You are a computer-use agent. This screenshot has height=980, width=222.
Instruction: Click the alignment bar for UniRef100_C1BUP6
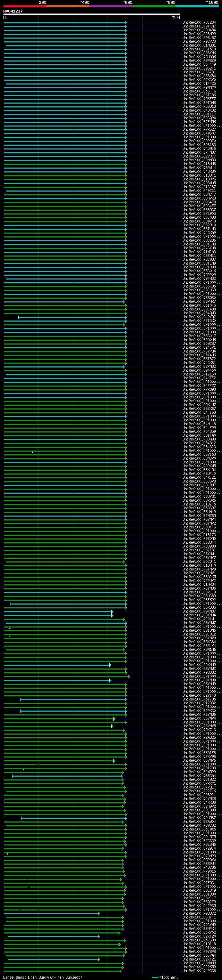[65, 180]
